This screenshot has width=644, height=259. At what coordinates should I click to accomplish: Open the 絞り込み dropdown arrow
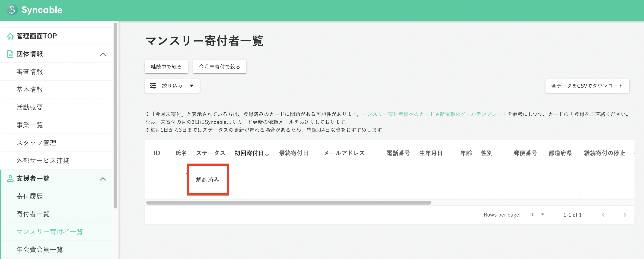(x=192, y=86)
